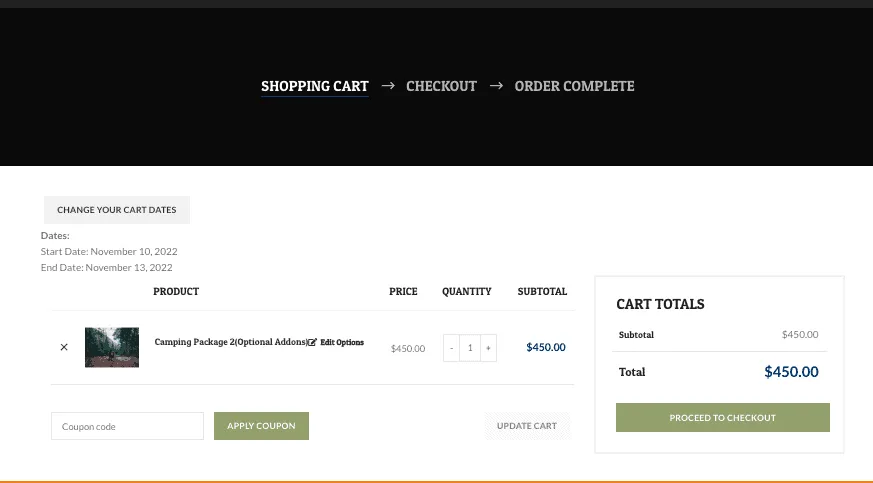Remove Camping Package 2 from cart
Image resolution: width=873 pixels, height=483 pixels.
pyautogui.click(x=64, y=348)
